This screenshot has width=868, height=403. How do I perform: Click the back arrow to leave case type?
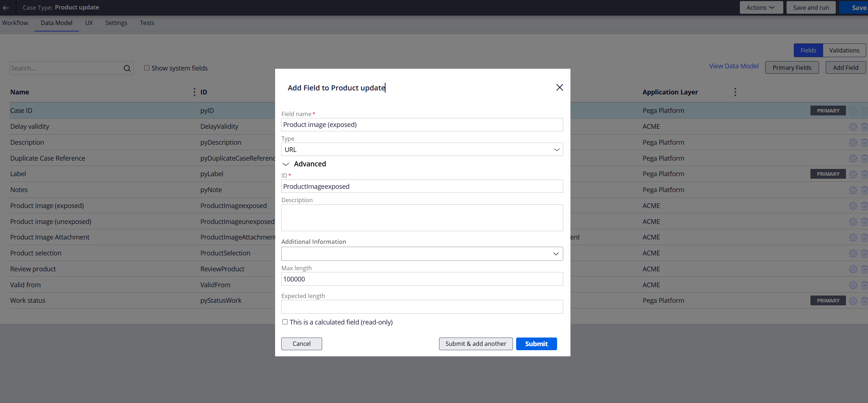pyautogui.click(x=7, y=7)
